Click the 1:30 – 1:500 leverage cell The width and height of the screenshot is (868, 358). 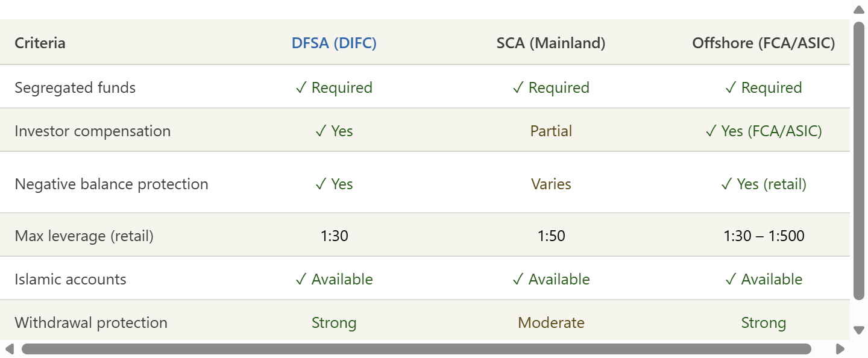(764, 236)
